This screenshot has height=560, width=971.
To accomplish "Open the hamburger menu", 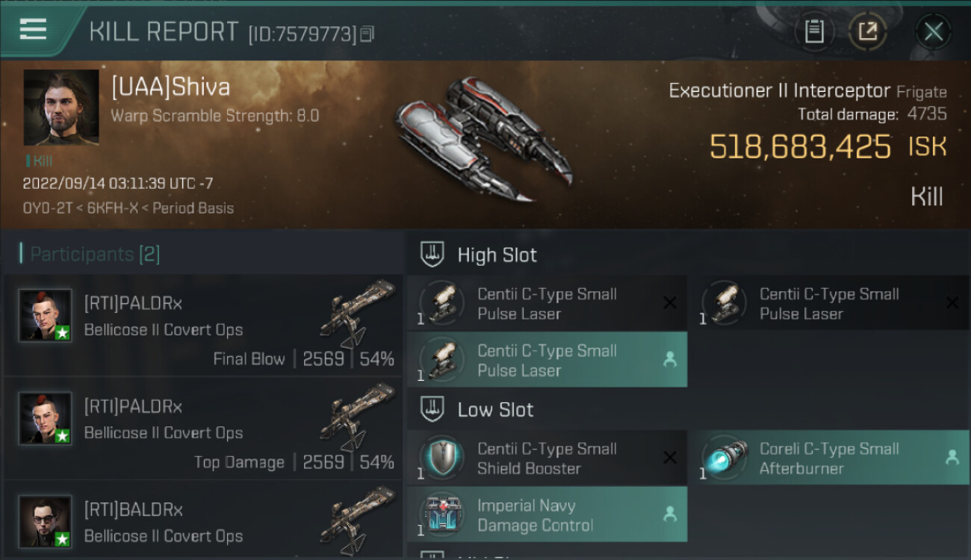I will [x=33, y=30].
